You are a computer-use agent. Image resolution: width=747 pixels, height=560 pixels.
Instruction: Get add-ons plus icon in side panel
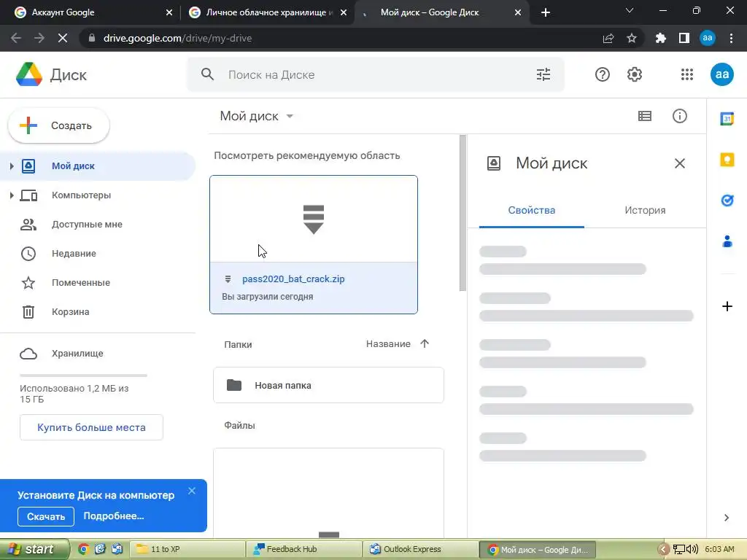(727, 306)
